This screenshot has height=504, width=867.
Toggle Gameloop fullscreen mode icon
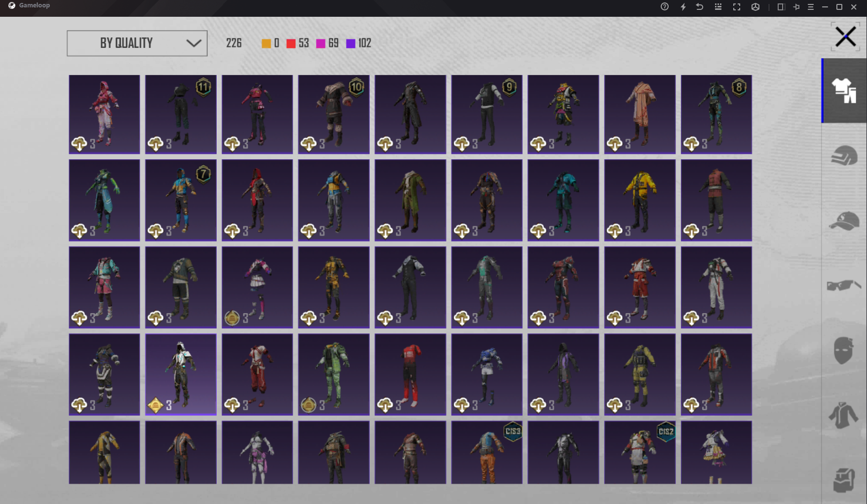point(737,7)
